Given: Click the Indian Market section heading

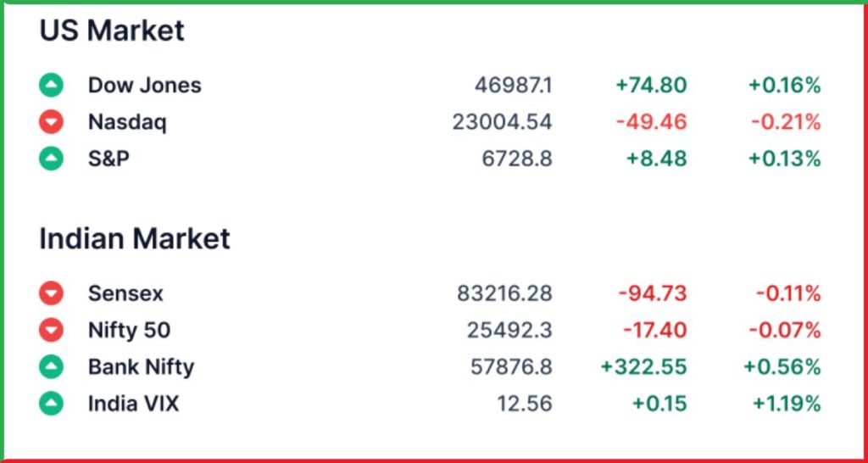Looking at the screenshot, I should click(x=135, y=238).
